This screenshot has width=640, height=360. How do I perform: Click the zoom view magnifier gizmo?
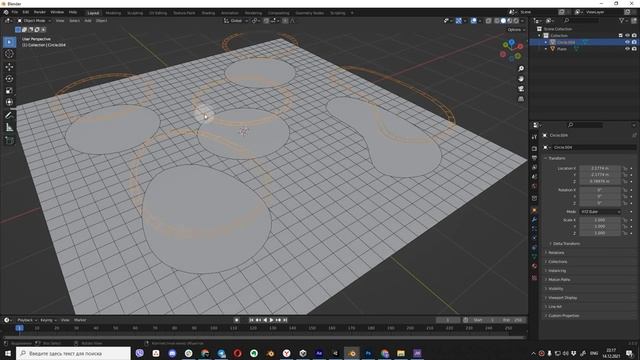coord(521,69)
